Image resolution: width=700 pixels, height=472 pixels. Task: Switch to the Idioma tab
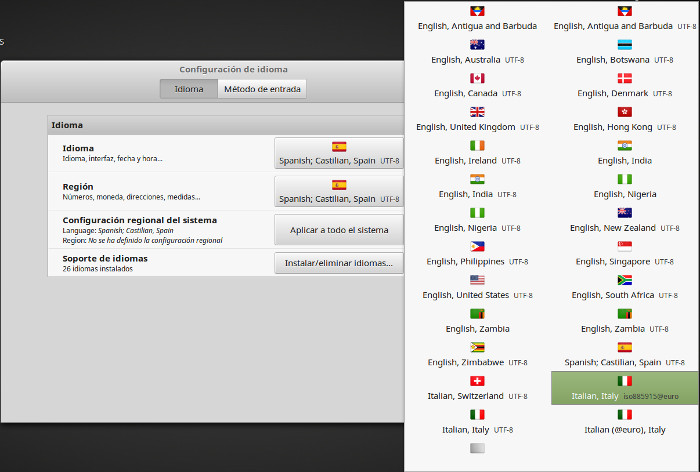pos(189,89)
